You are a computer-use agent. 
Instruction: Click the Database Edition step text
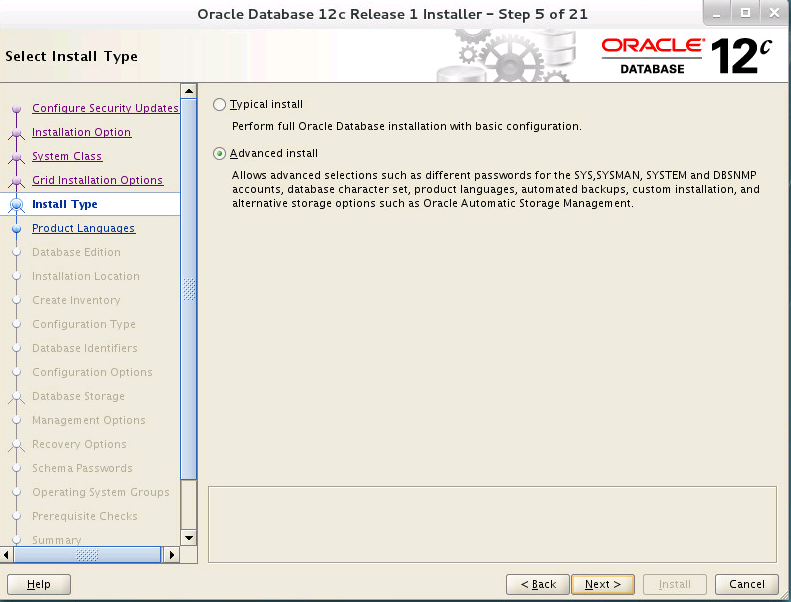point(76,252)
